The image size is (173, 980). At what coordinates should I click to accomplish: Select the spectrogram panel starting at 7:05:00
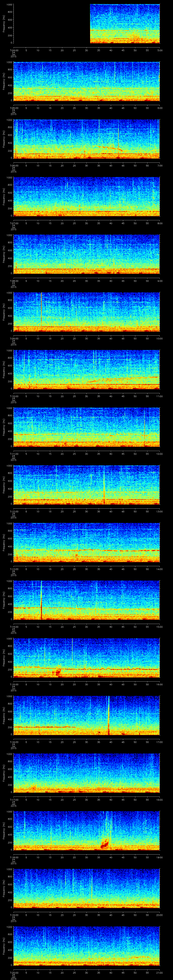tap(87, 81)
